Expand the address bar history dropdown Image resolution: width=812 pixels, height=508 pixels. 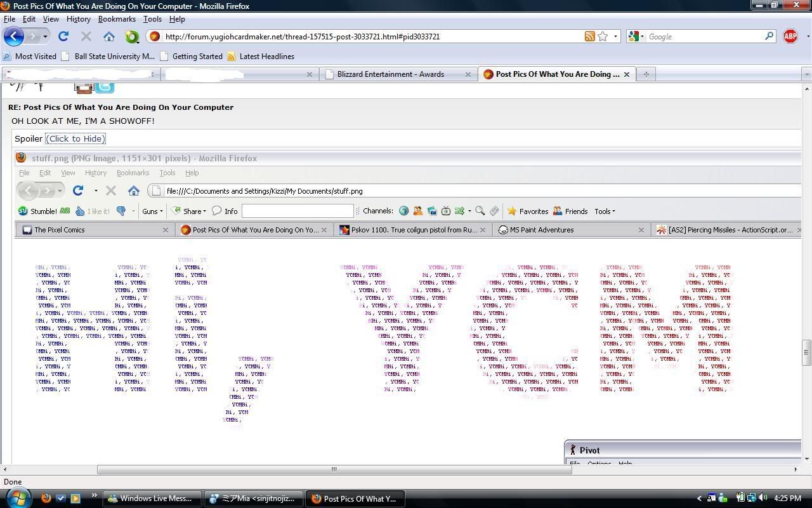(x=615, y=36)
